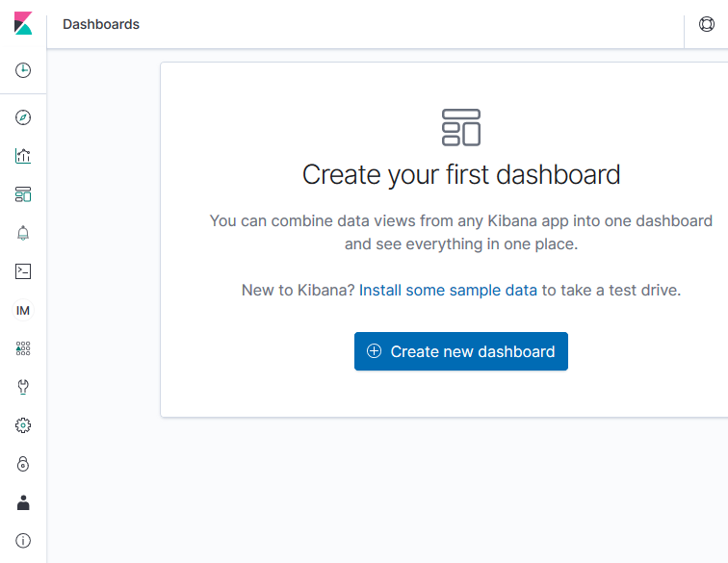This screenshot has width=728, height=563.
Task: Open recently viewed clock icon
Action: [23, 70]
